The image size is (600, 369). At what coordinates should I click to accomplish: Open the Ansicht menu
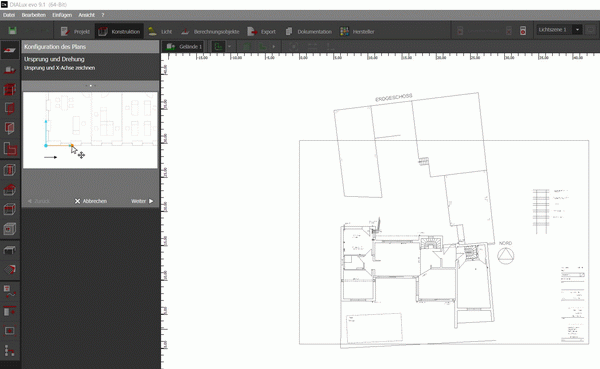pyautogui.click(x=86, y=15)
